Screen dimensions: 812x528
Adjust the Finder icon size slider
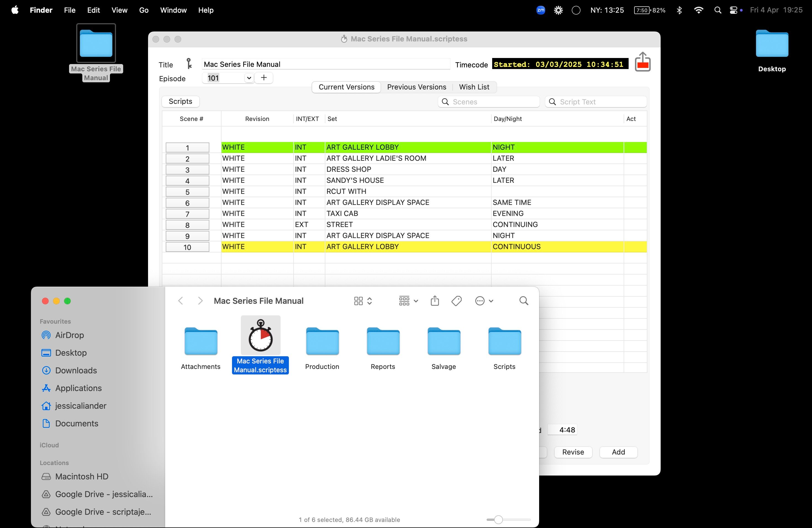point(498,519)
